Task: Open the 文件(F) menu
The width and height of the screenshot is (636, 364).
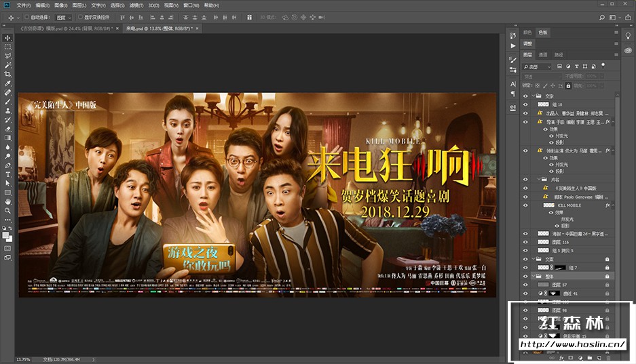Action: (x=24, y=5)
